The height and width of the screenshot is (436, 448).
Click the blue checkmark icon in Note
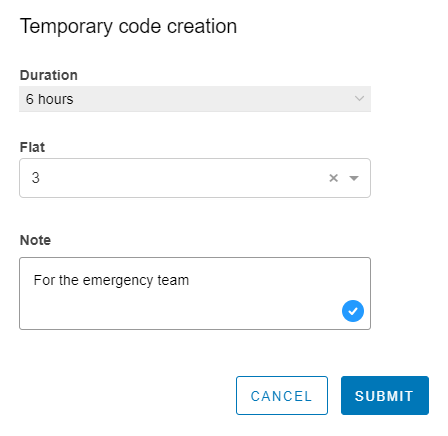click(x=353, y=311)
